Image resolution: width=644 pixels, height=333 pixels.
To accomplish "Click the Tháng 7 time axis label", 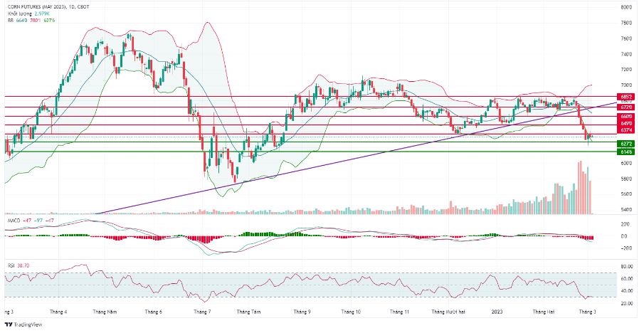I will click(x=203, y=312).
